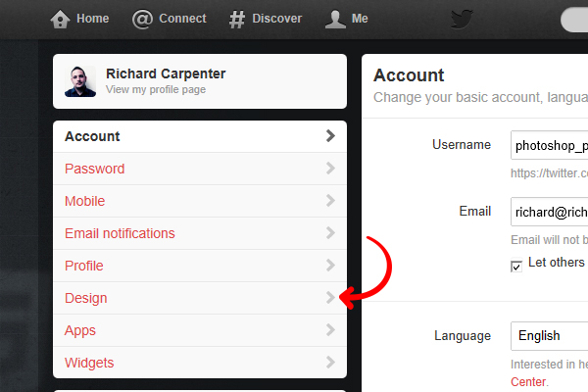588x392 pixels.
Task: Open the Apps settings section
Action: (x=200, y=330)
